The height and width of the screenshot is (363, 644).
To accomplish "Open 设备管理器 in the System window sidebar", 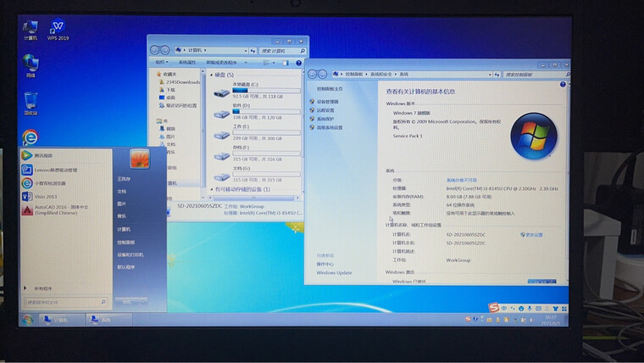I will pyautogui.click(x=327, y=102).
